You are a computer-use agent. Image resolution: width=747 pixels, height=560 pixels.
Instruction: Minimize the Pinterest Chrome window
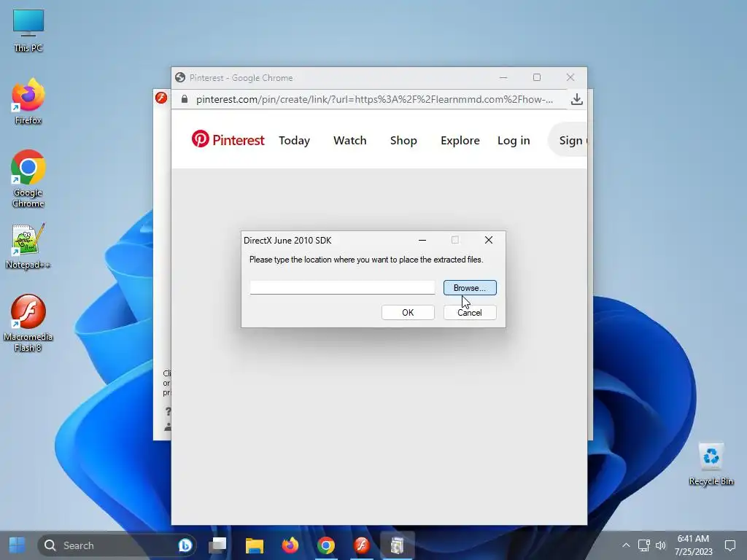pos(503,77)
